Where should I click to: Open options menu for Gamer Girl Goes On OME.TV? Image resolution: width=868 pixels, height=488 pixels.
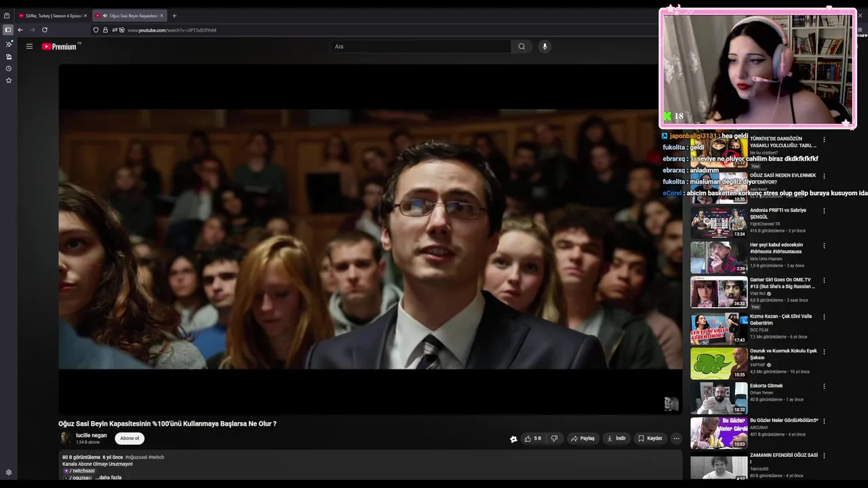point(824,281)
